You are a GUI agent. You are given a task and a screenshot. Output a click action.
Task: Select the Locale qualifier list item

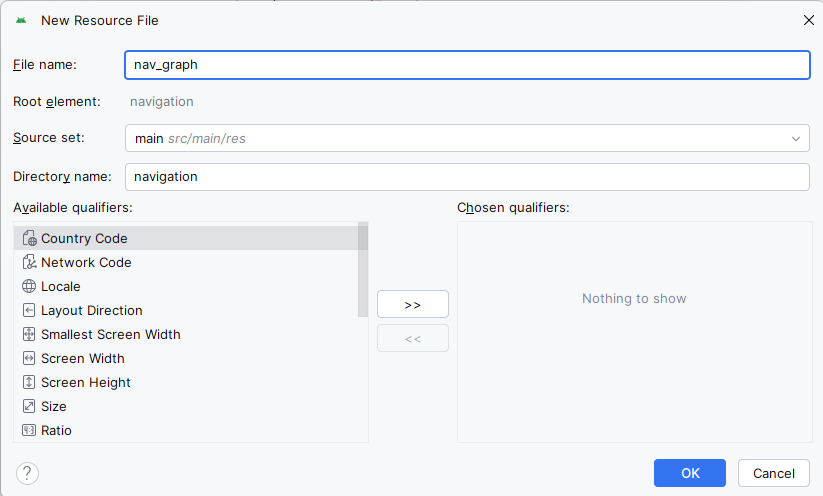click(x=61, y=286)
